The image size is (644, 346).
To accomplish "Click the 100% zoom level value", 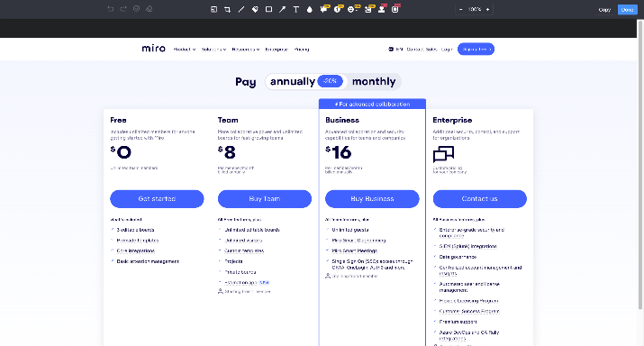I will 475,9.
